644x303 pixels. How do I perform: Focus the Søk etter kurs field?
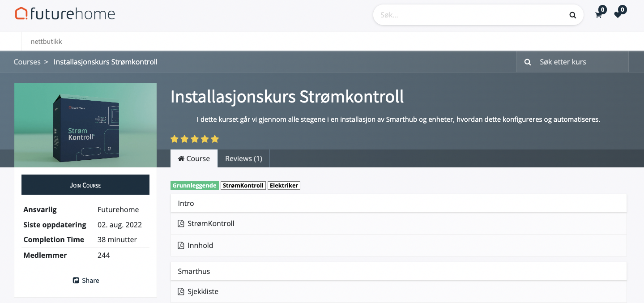580,62
